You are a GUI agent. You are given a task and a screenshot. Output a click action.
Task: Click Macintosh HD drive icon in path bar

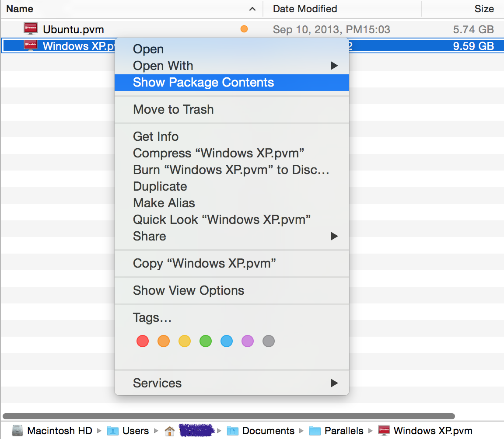(x=17, y=431)
